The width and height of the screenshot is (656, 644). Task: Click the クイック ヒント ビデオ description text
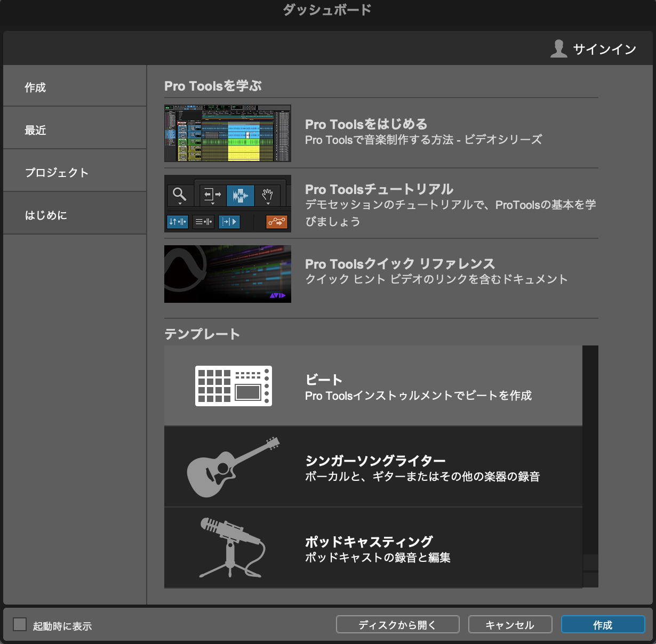(436, 279)
